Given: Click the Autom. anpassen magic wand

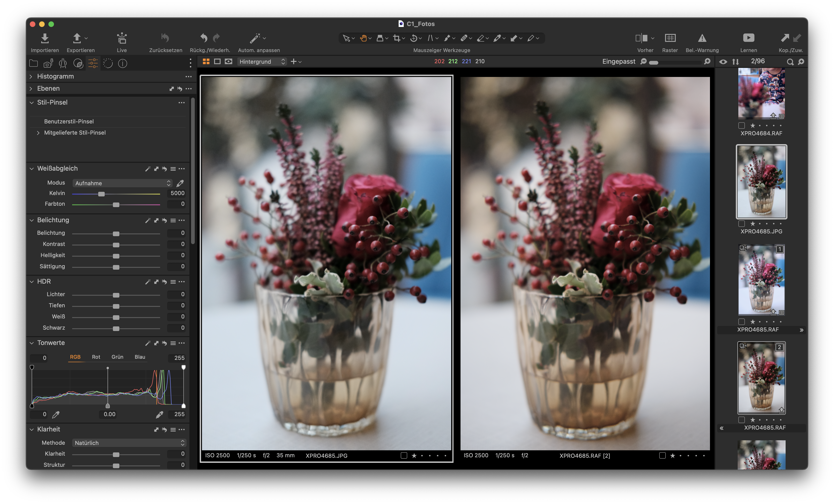Looking at the screenshot, I should pyautogui.click(x=255, y=38).
